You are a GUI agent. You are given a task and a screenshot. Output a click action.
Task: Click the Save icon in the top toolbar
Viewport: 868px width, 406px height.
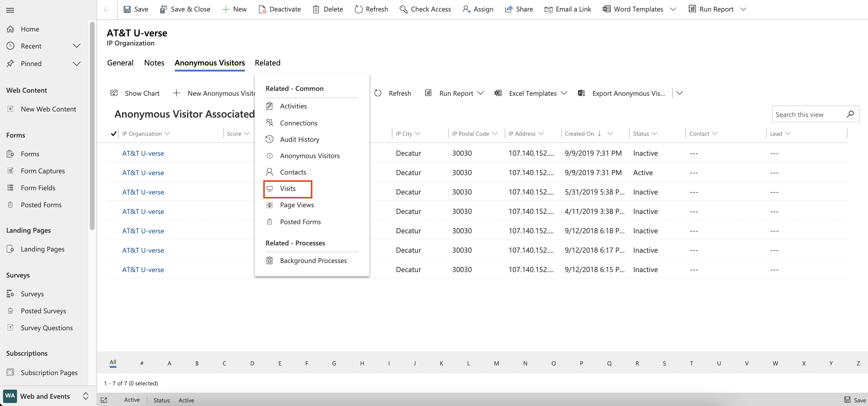pyautogui.click(x=127, y=9)
